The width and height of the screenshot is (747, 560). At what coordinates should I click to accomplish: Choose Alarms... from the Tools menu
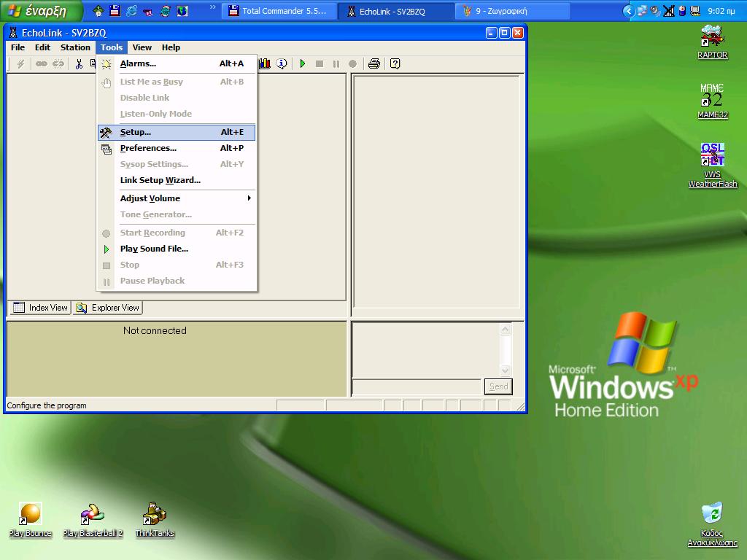[x=177, y=64]
